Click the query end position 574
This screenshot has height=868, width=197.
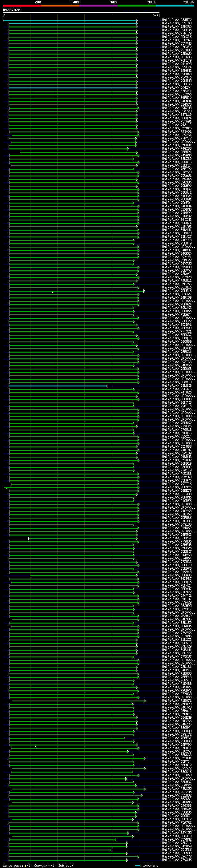click(155, 15)
